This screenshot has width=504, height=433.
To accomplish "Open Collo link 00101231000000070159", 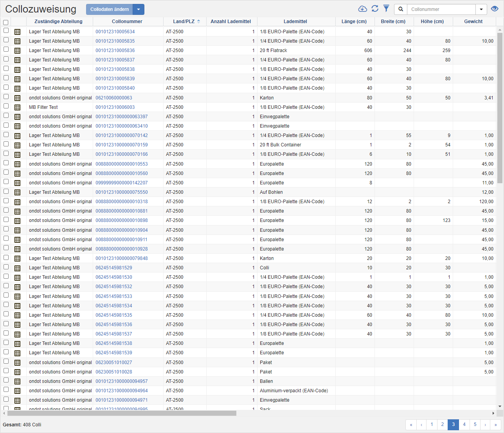I will tap(122, 145).
